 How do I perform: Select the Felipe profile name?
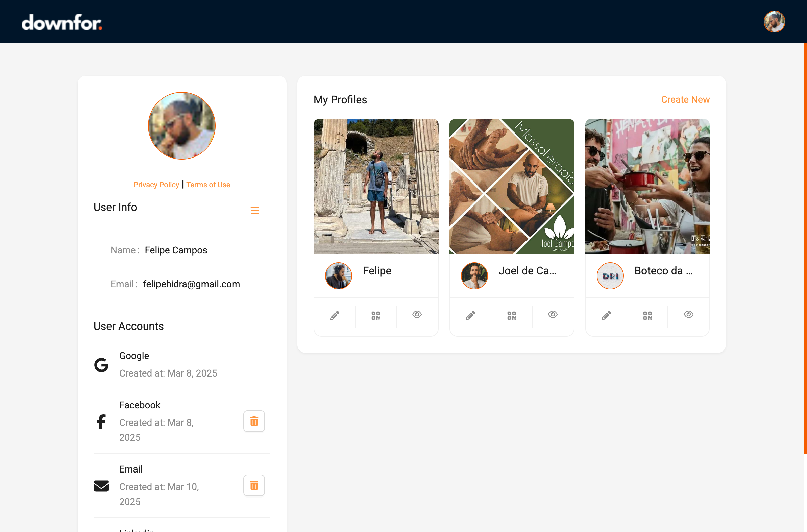point(377,271)
